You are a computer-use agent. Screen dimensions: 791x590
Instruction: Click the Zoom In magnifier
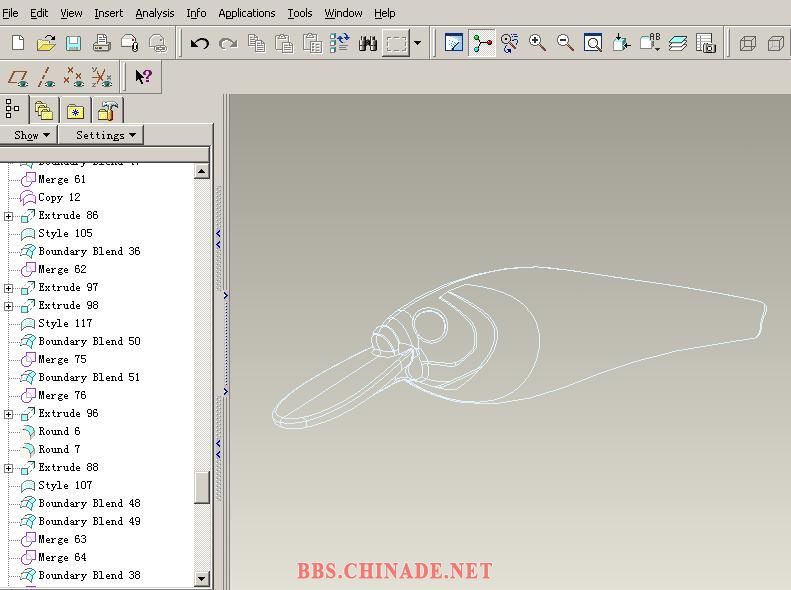(537, 43)
